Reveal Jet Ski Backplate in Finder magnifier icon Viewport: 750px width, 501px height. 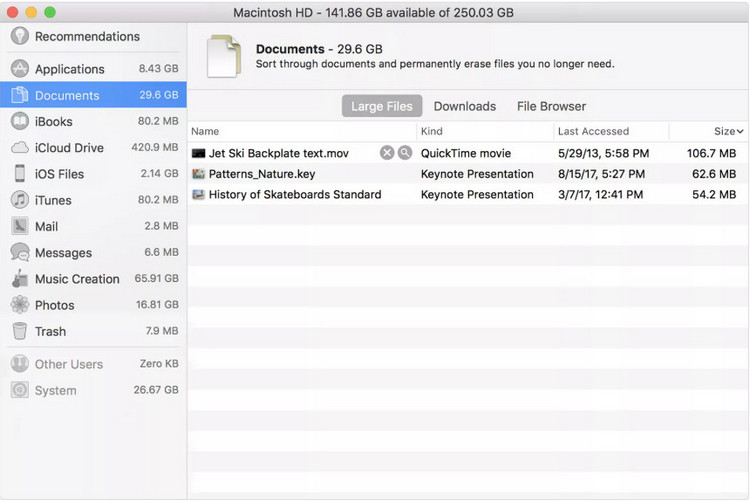(405, 153)
